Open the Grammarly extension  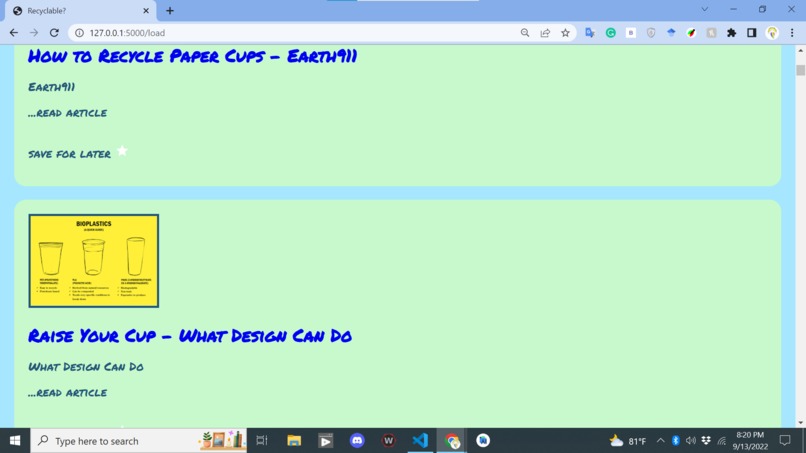coord(611,33)
